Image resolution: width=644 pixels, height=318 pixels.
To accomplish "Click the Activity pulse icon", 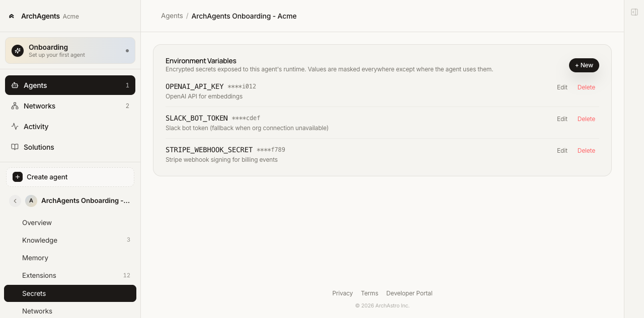I will 15,127.
